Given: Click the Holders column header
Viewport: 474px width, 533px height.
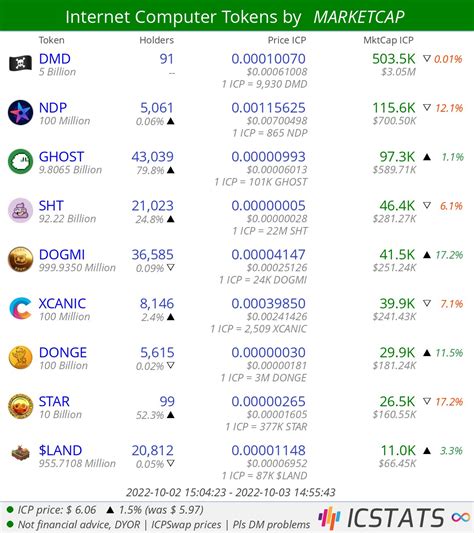Looking at the screenshot, I should coord(156,40).
